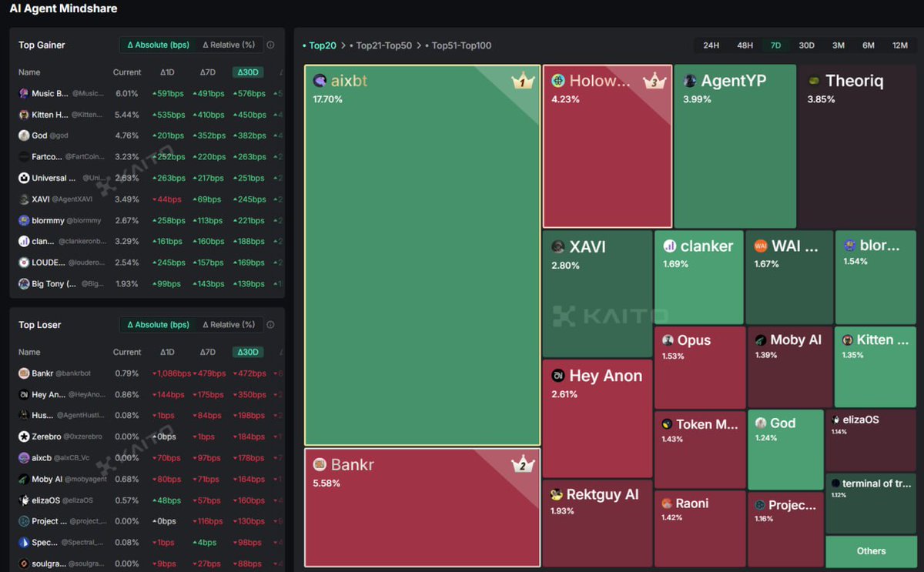924x572 pixels.
Task: Switch timeframe to 12M
Action: (899, 45)
